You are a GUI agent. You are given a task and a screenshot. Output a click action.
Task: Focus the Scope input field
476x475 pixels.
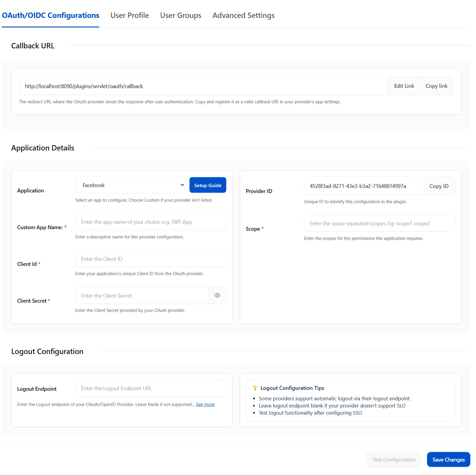[379, 223]
